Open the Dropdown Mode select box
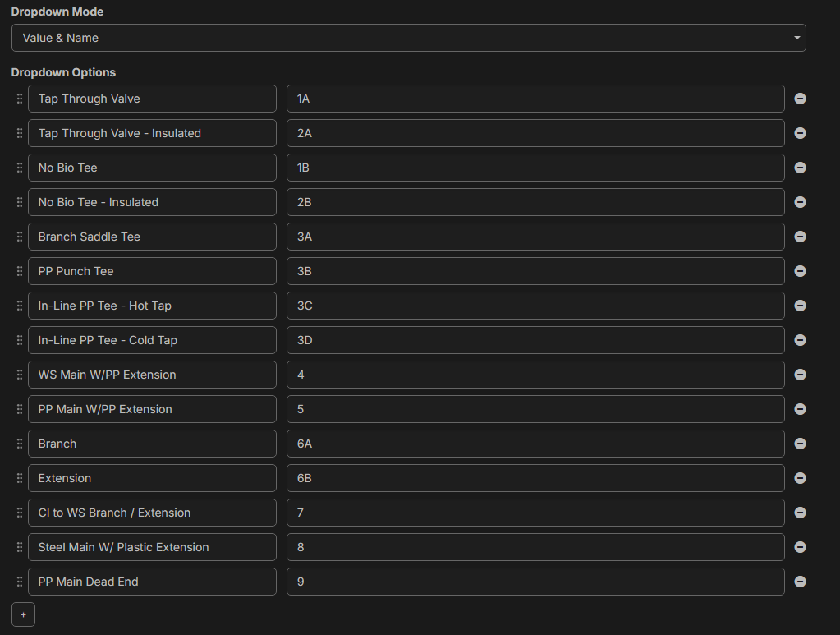Image resolution: width=840 pixels, height=635 pixels. [408, 38]
